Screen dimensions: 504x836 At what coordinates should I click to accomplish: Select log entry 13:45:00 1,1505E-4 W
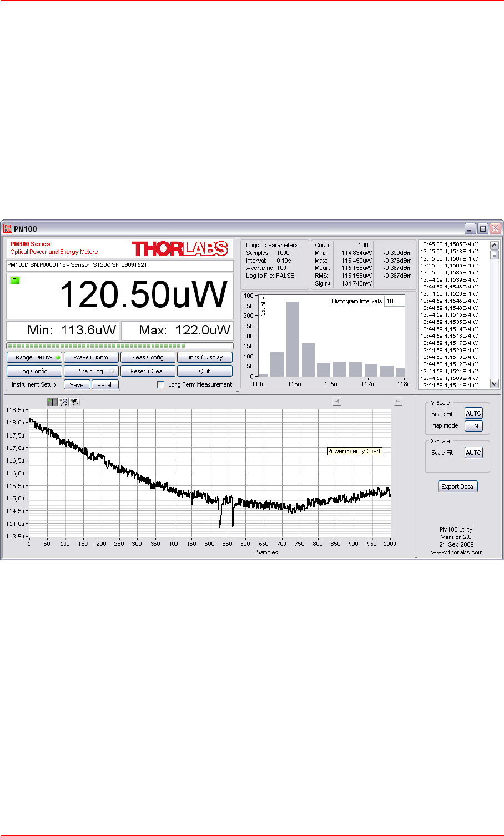(449, 244)
